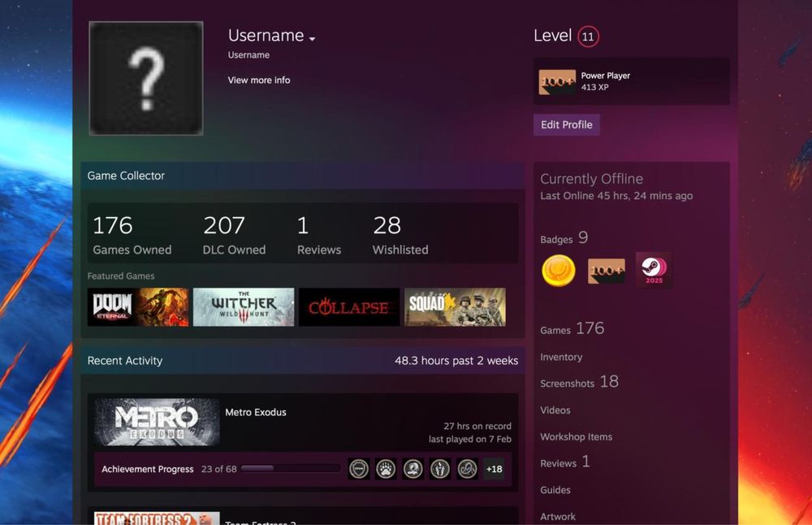Open the Videos sidebar link
The width and height of the screenshot is (812, 525).
(x=555, y=410)
